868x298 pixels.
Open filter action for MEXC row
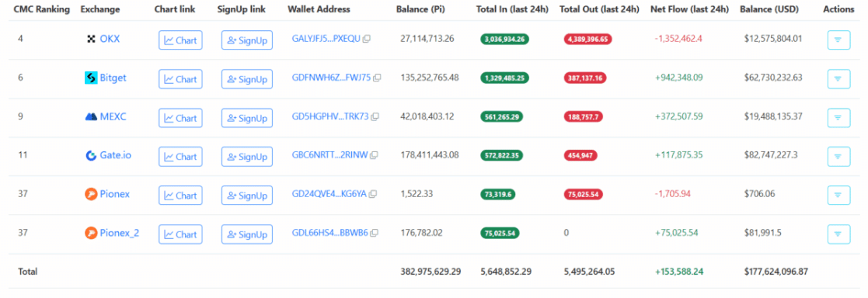[838, 118]
